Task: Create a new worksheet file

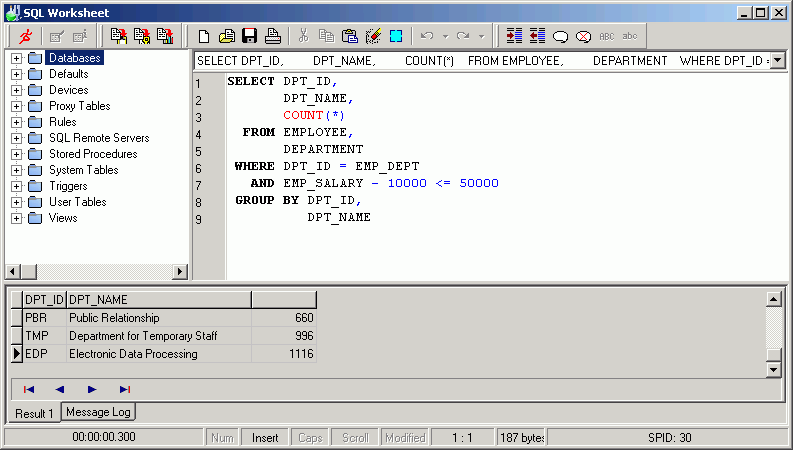Action: (x=204, y=36)
